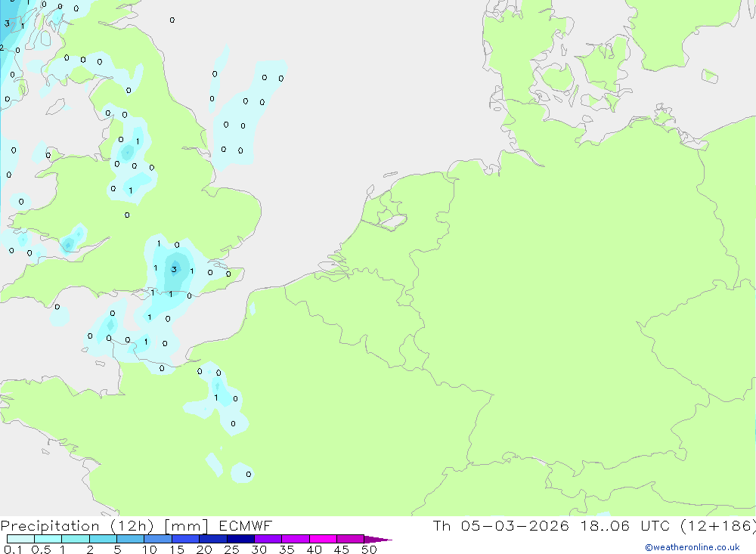
Task: Pick the 45–50 mm legend swatch
Action: pyautogui.click(x=351, y=539)
